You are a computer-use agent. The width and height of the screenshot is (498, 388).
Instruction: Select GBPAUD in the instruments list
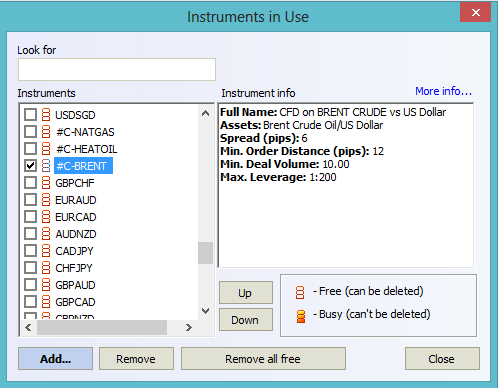75,285
